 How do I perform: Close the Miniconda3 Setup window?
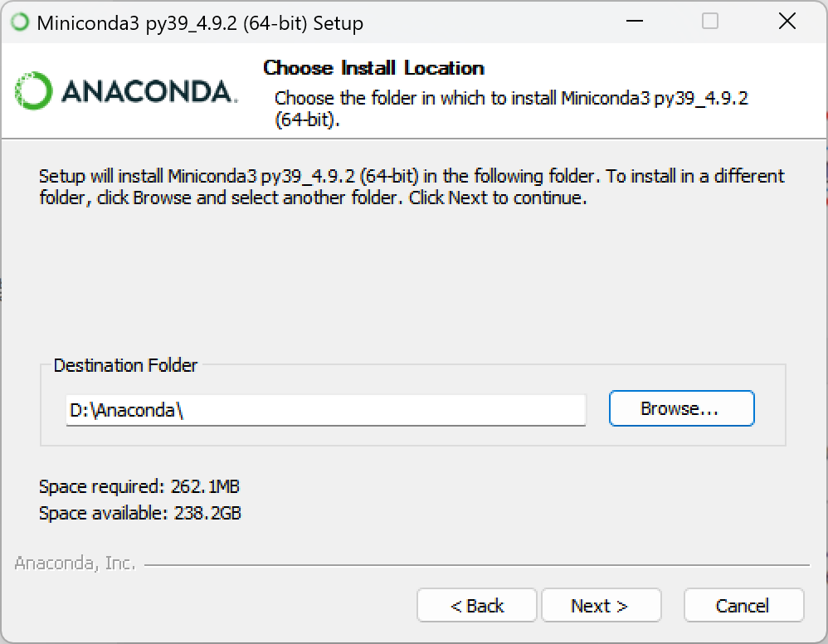tap(787, 22)
